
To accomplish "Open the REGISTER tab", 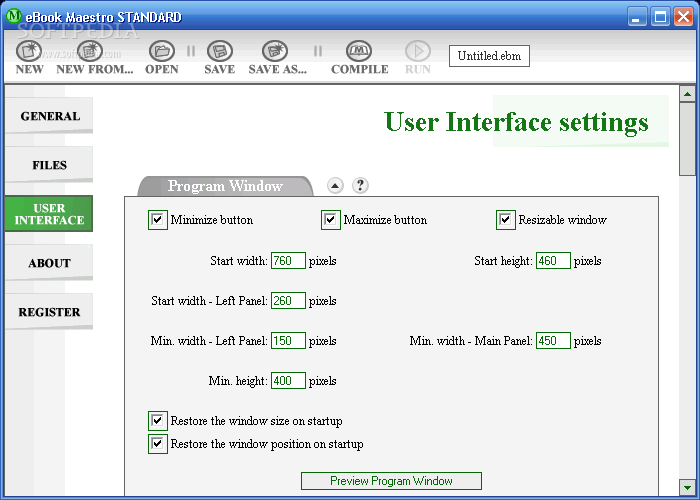I will 50,312.
